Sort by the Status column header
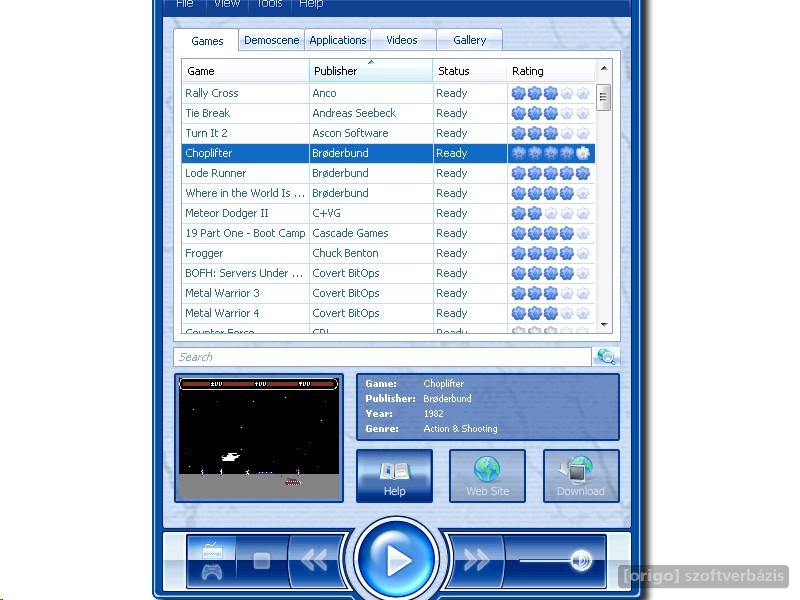Viewport: 800px width, 600px height. pyautogui.click(x=470, y=71)
